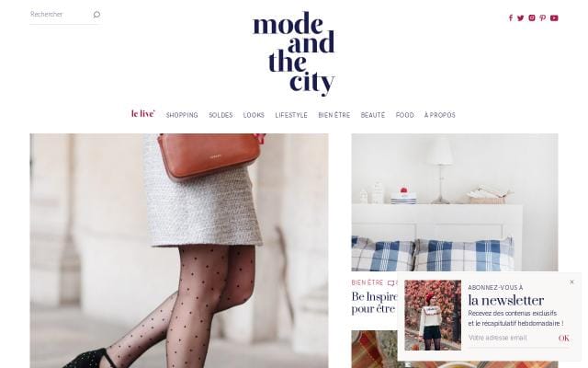Select Looks in navigation bar
Screen dimensions: 588x368
click(254, 115)
